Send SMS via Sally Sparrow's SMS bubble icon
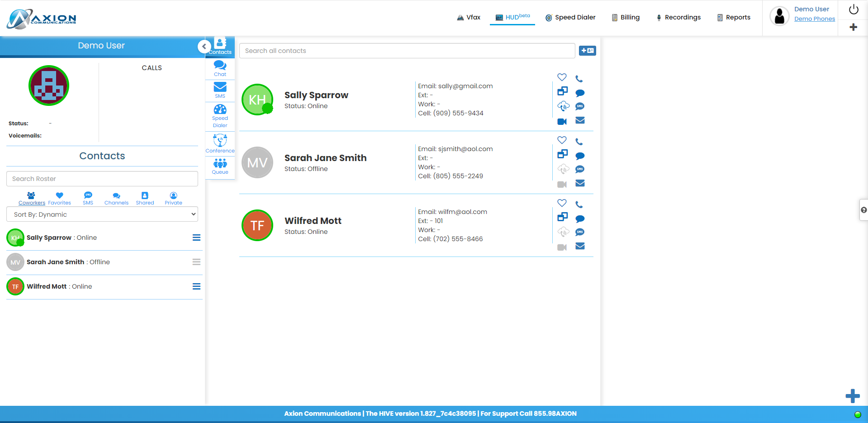Image resolution: width=868 pixels, height=423 pixels. coord(580,106)
